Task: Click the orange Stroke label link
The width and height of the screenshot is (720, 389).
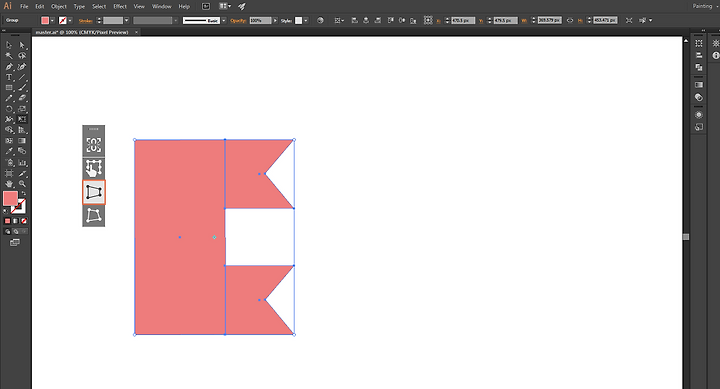Action: tap(85, 21)
